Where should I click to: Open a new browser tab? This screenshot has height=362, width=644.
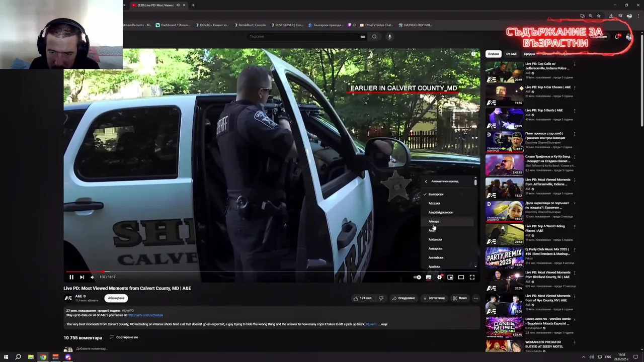(x=193, y=5)
